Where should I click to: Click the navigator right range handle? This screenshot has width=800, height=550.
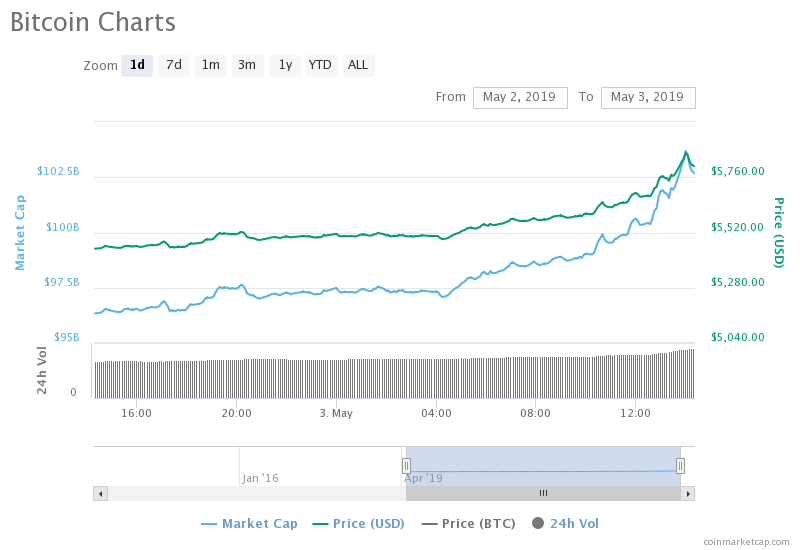[680, 465]
